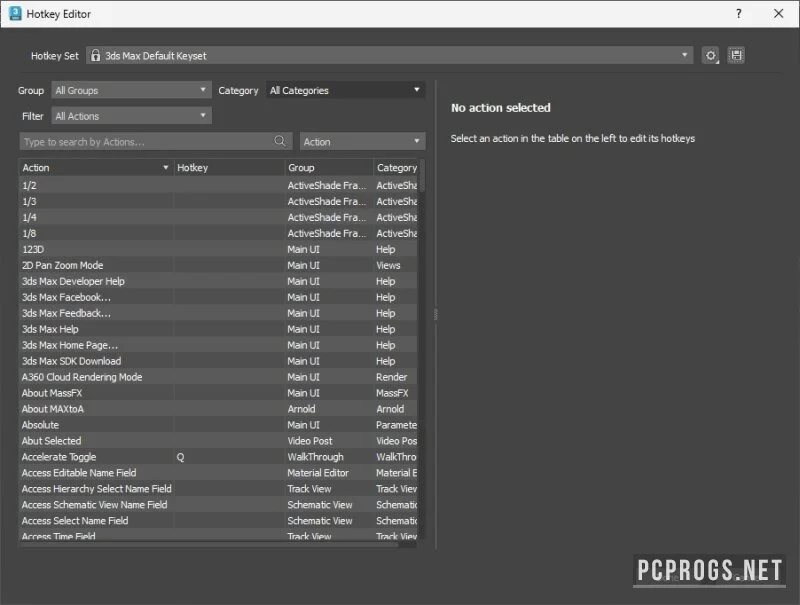Click the Views category cell
The image size is (800, 605).
point(396,265)
